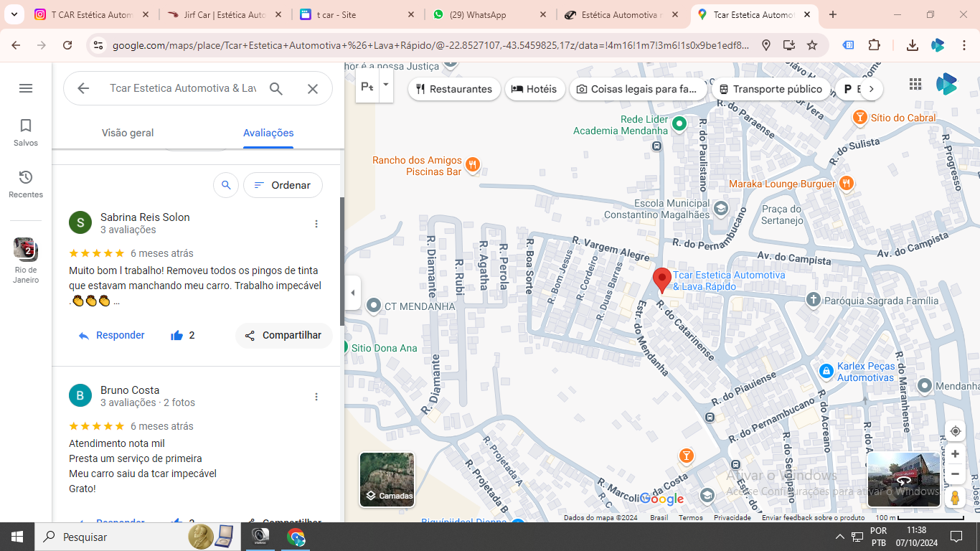
Task: Open the Street View thumbnail
Action: click(x=903, y=479)
